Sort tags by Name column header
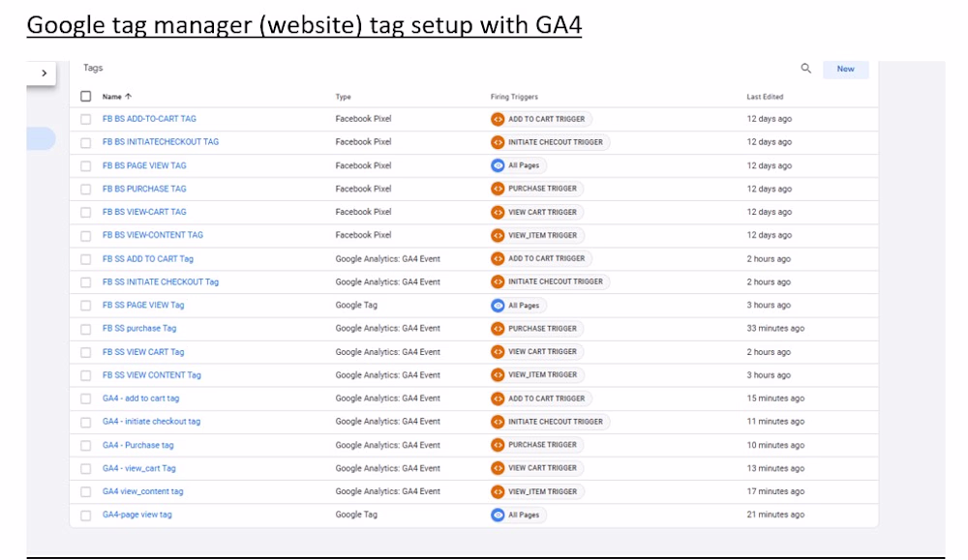Screen dimensions: 968x560 click(117, 97)
